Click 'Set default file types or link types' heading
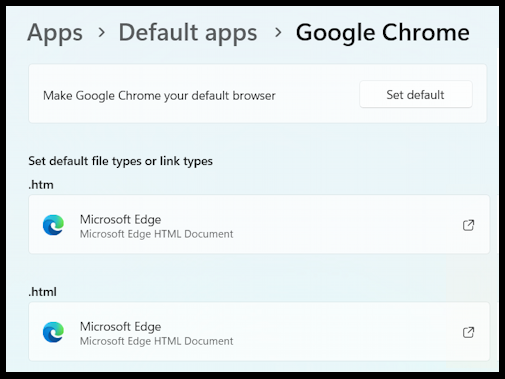Screen dimensions: 505x379 [120, 161]
